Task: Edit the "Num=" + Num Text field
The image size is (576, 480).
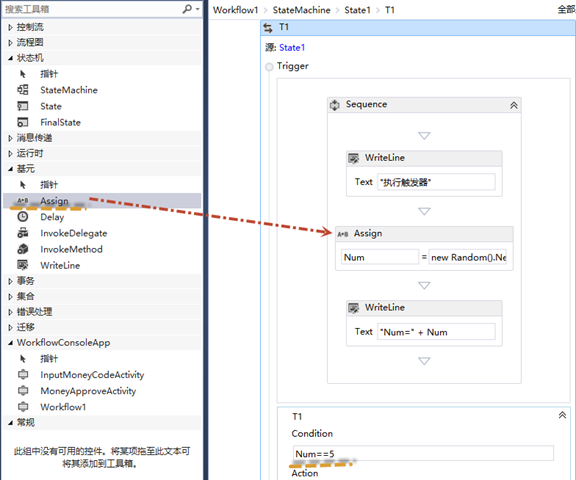Action: click(x=436, y=332)
